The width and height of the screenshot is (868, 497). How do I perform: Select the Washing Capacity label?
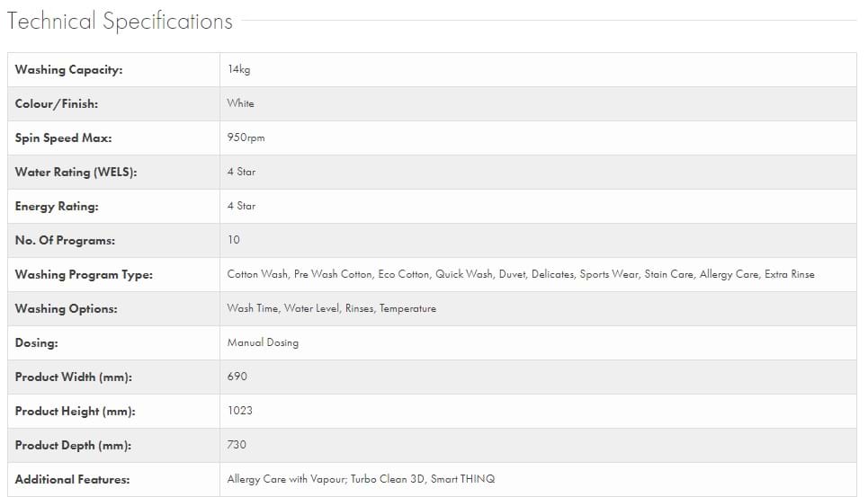(x=68, y=70)
